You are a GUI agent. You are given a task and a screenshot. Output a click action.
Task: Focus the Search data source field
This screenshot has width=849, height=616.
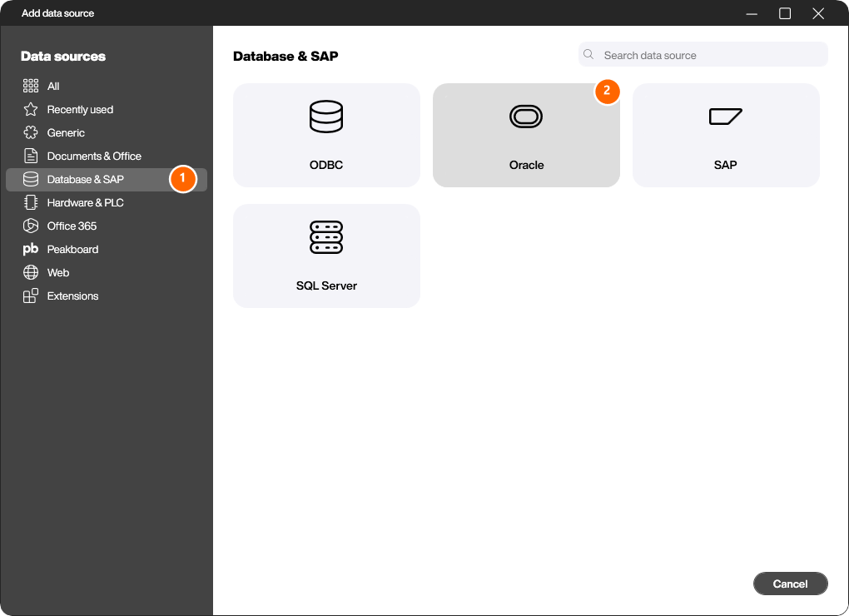tap(703, 55)
